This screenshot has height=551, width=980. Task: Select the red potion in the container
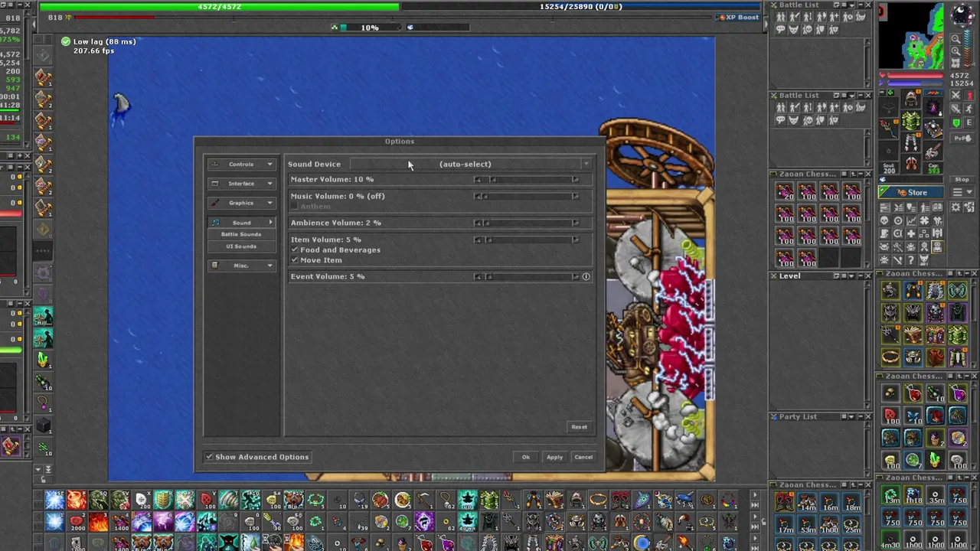914,393
